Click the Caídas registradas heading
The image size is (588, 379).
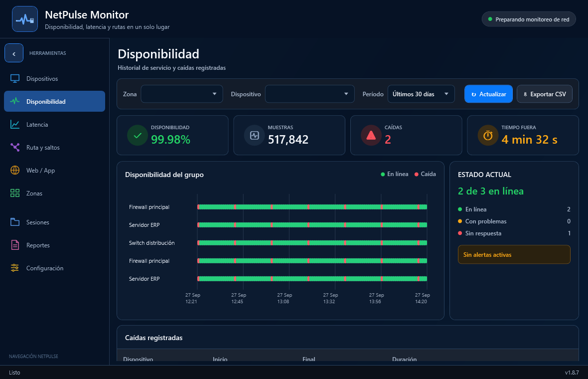click(x=154, y=338)
